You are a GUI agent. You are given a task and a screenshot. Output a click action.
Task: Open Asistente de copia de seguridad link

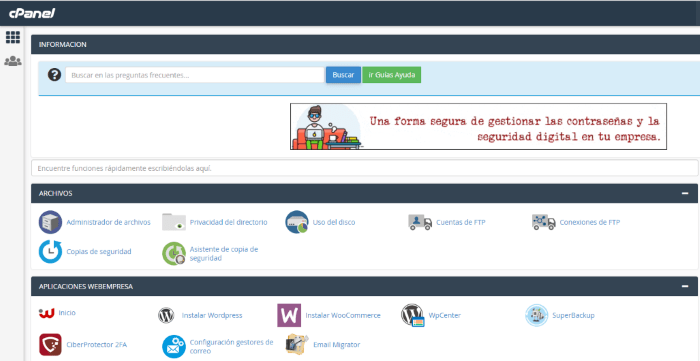224,254
